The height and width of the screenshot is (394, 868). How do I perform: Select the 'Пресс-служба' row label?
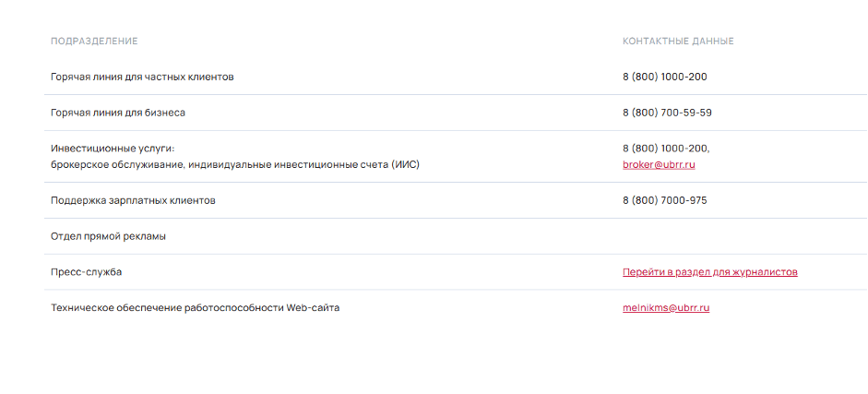(86, 272)
